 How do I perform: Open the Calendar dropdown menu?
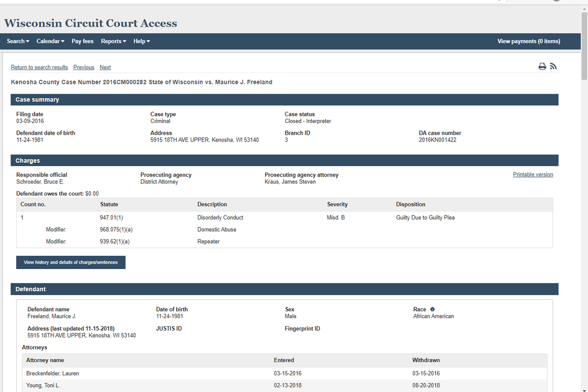50,41
